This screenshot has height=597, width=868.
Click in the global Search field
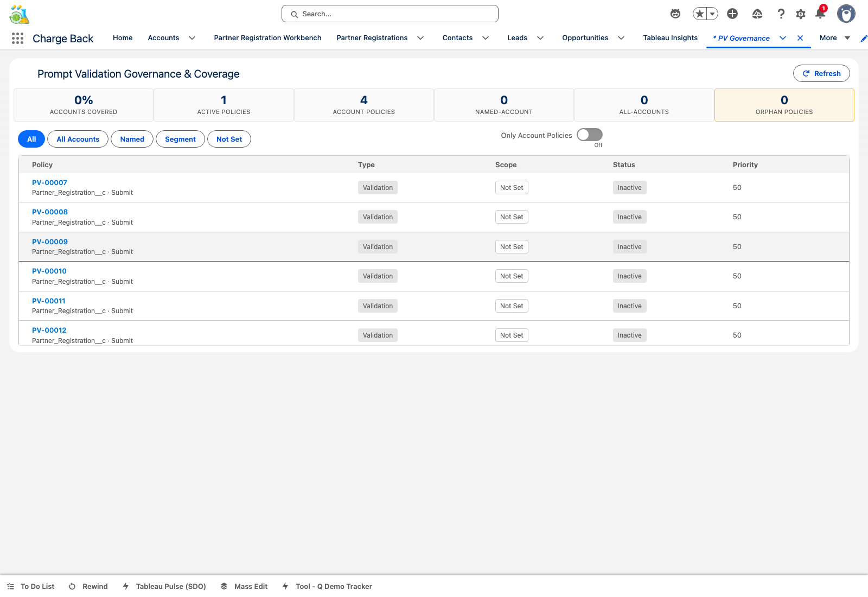390,14
